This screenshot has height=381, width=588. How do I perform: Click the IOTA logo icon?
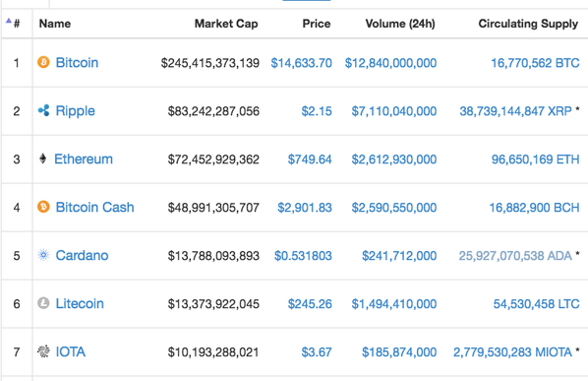[43, 351]
